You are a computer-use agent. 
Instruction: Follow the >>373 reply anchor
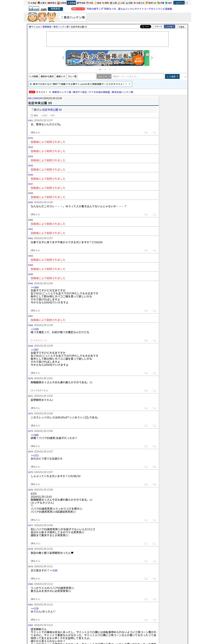[35, 456]
